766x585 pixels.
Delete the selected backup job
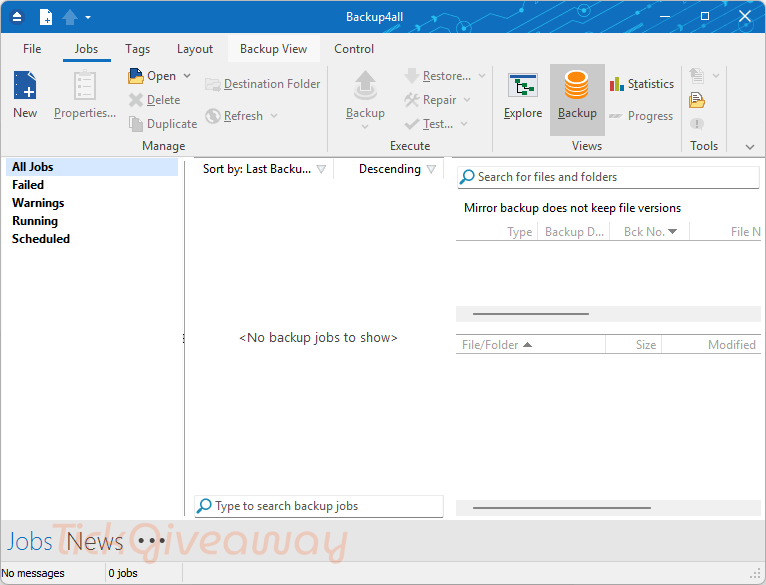(x=155, y=100)
